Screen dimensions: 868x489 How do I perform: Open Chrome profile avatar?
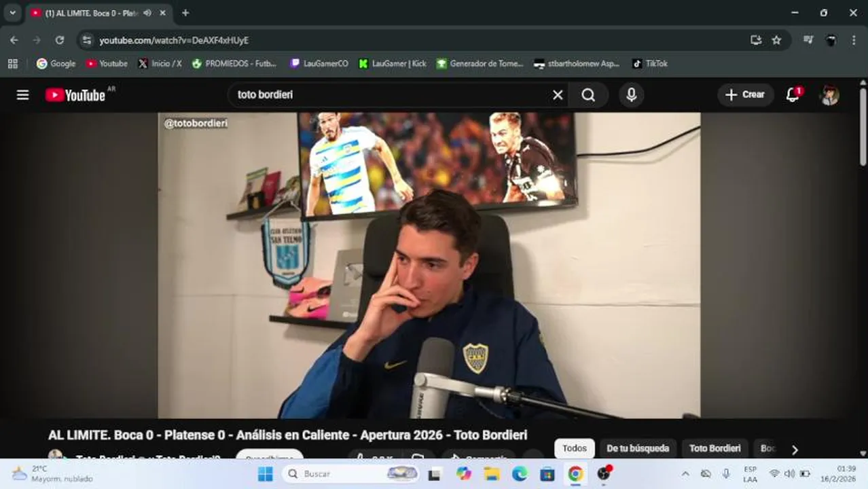pos(831,40)
